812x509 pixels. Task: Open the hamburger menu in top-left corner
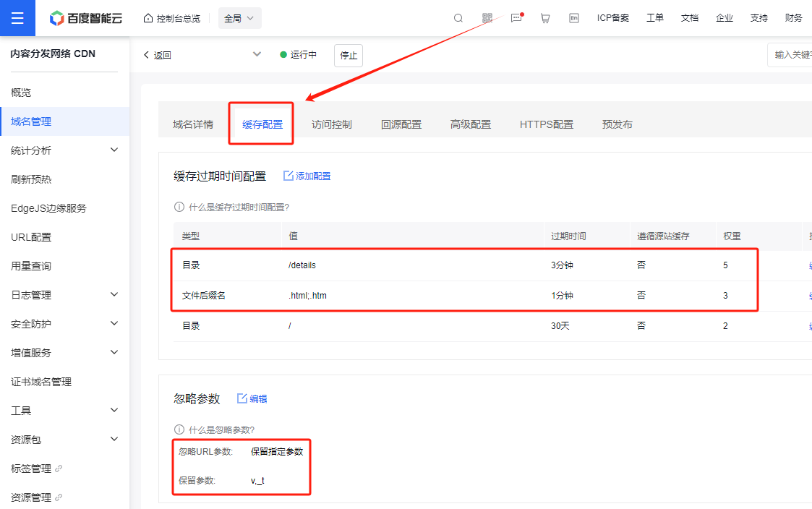(x=17, y=18)
